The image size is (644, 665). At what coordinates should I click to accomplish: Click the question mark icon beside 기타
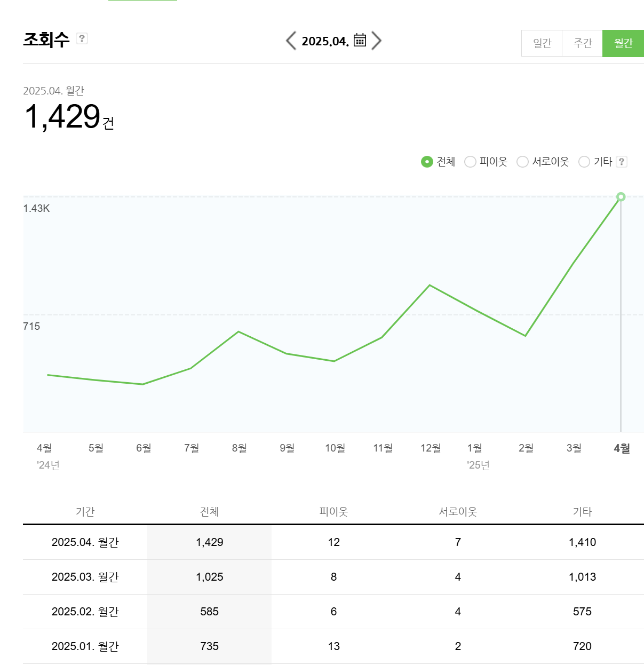pyautogui.click(x=621, y=162)
